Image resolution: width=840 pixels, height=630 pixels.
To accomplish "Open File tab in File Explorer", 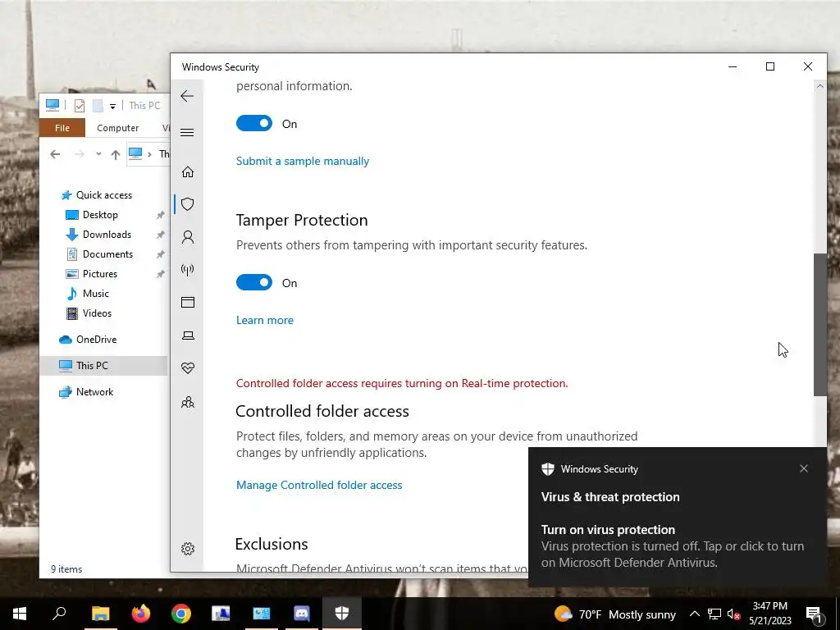I will [x=62, y=128].
